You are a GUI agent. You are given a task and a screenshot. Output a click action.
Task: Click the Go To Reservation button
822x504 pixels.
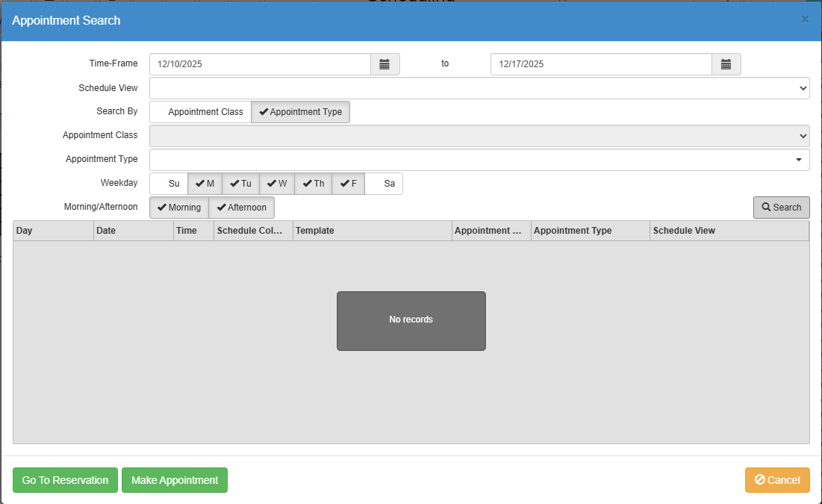click(x=65, y=480)
